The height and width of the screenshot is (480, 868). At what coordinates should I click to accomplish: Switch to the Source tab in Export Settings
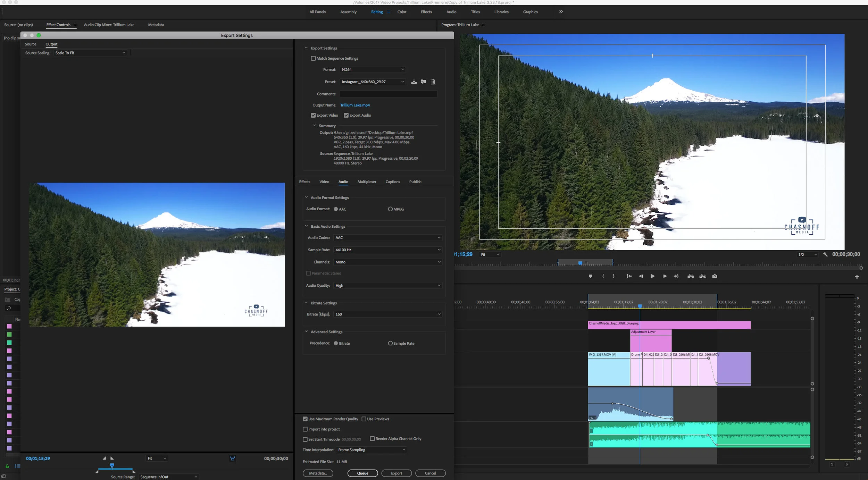[x=31, y=44]
